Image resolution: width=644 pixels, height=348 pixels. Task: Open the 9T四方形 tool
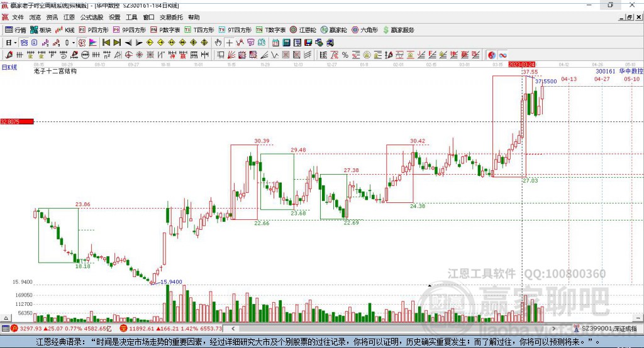(x=235, y=30)
